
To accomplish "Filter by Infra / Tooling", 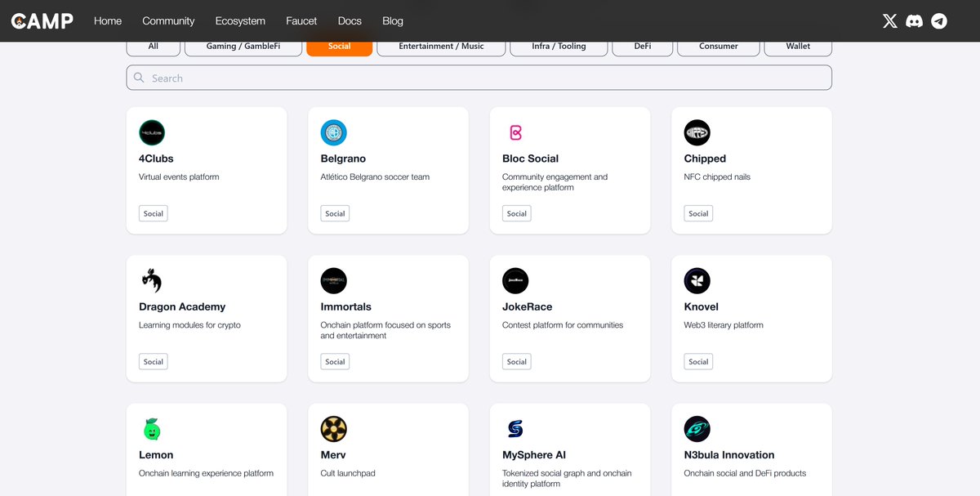I will coord(559,47).
